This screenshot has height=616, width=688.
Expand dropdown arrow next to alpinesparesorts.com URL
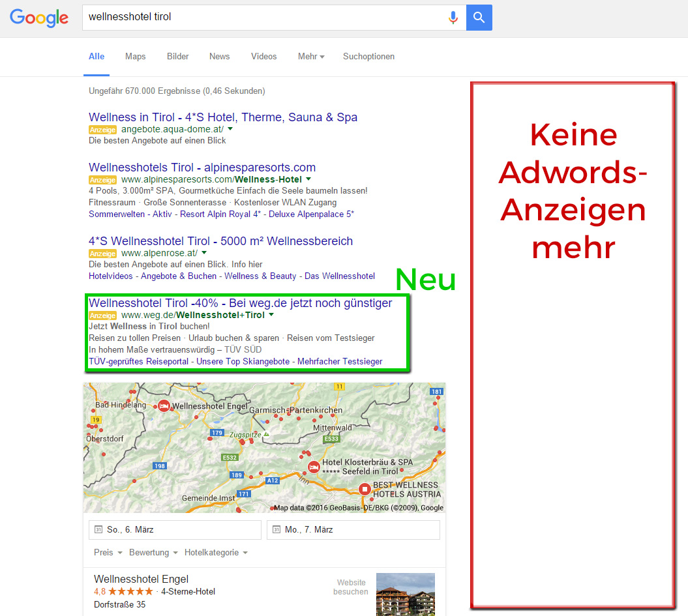click(x=308, y=179)
